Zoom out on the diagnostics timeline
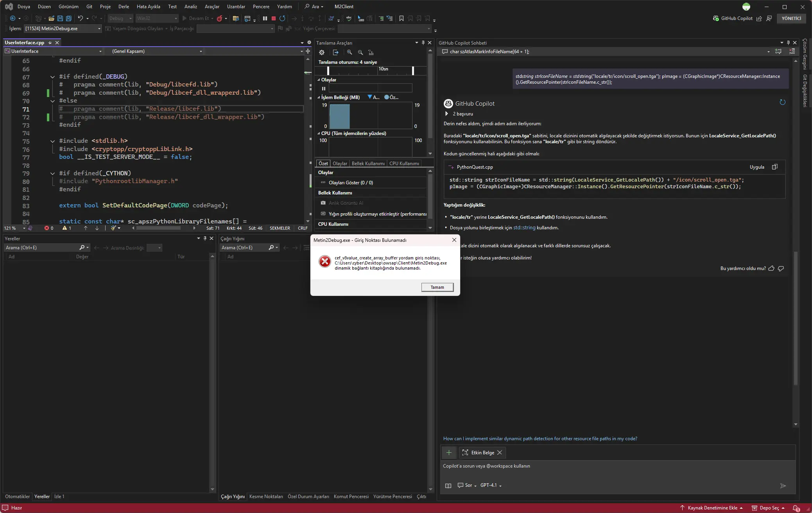This screenshot has width=812, height=513. [360, 52]
